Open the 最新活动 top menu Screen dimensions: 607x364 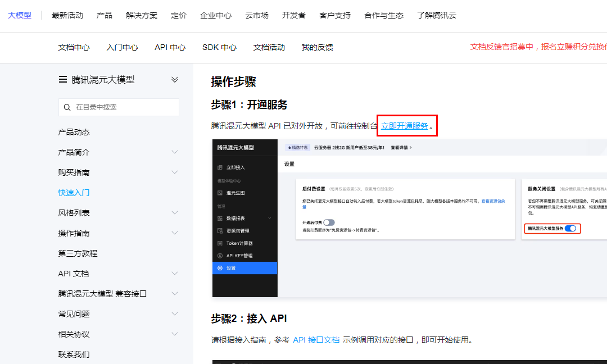click(x=67, y=15)
